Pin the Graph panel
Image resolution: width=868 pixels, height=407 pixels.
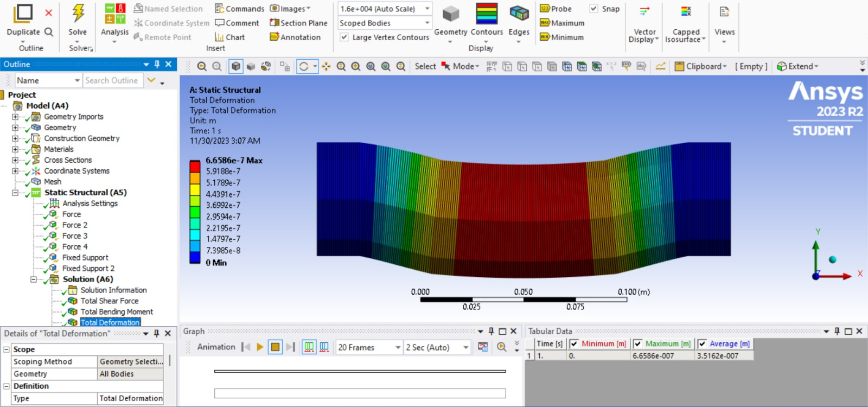point(491,331)
